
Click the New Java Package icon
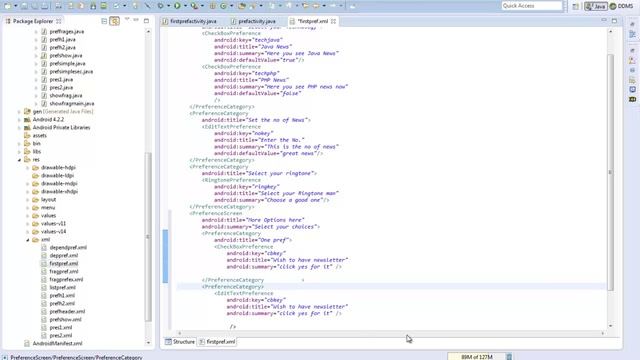tap(212, 6)
